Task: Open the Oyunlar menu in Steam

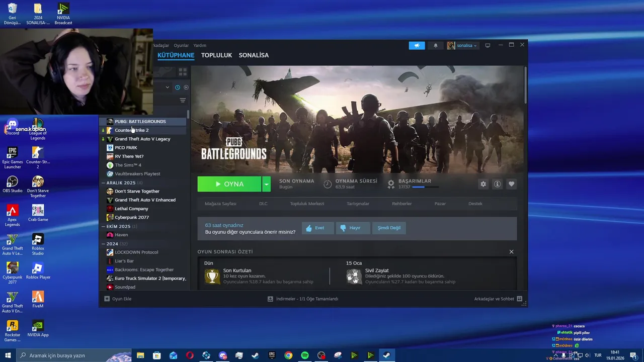Action: click(181, 45)
